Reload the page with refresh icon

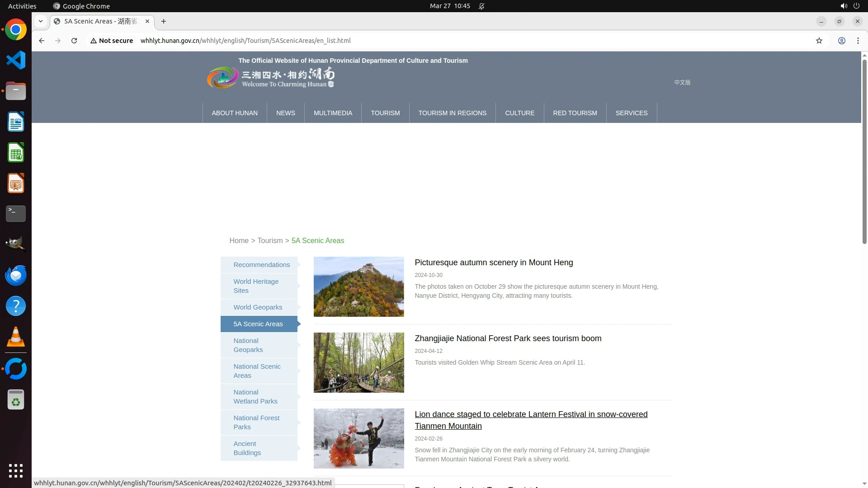[x=74, y=41]
